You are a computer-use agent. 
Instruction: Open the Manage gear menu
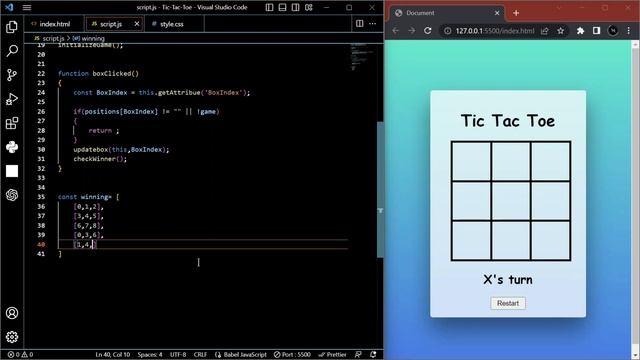click(12, 337)
